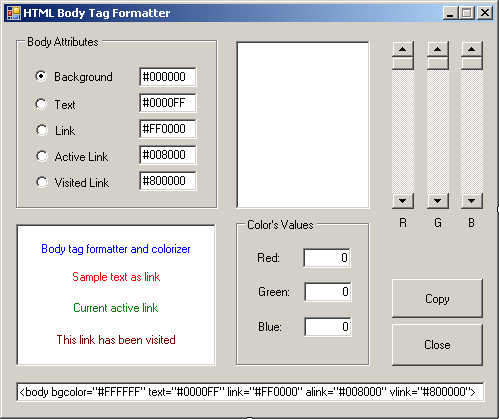
Task: Click the disabled maximize window button
Action: coord(467,13)
